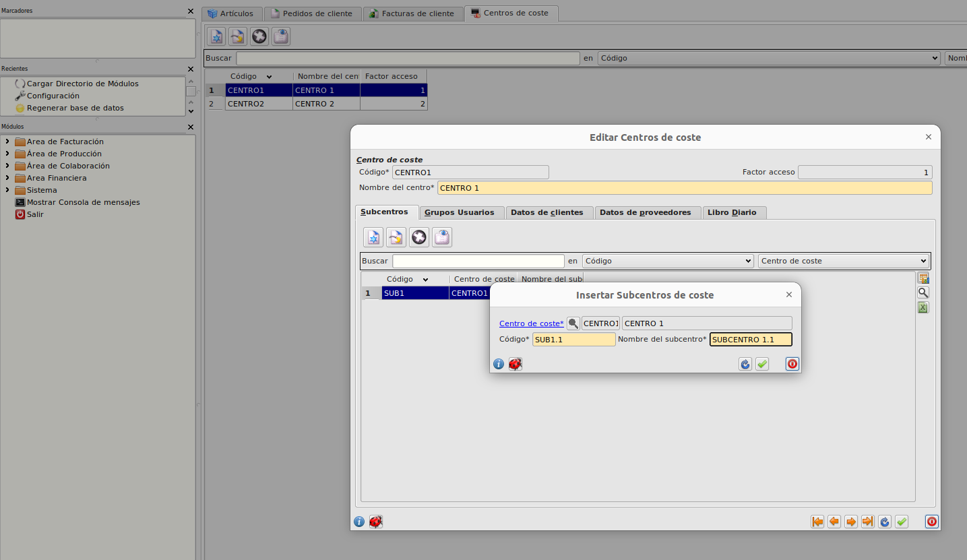The height and width of the screenshot is (560, 967).
Task: Click Mostrar Consola de mensajes
Action: (x=84, y=202)
